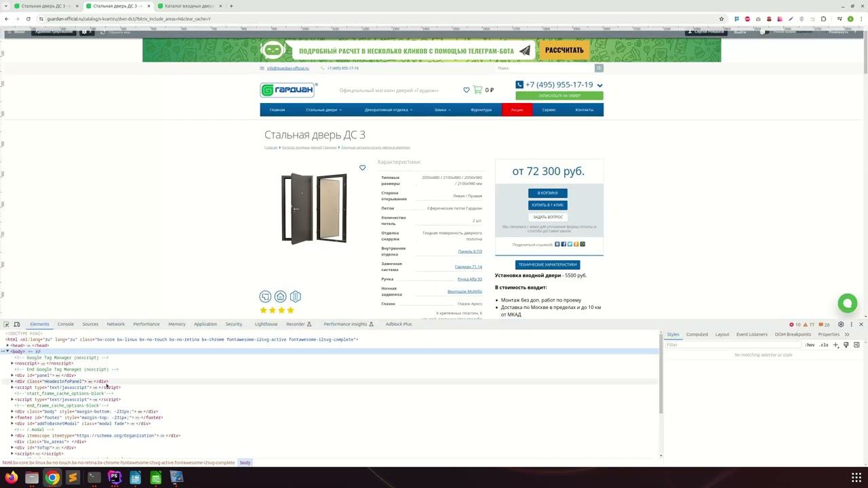Image resolution: width=868 pixels, height=488 pixels.
Task: Open the Панель 6 ПЭ link
Action: tap(470, 251)
